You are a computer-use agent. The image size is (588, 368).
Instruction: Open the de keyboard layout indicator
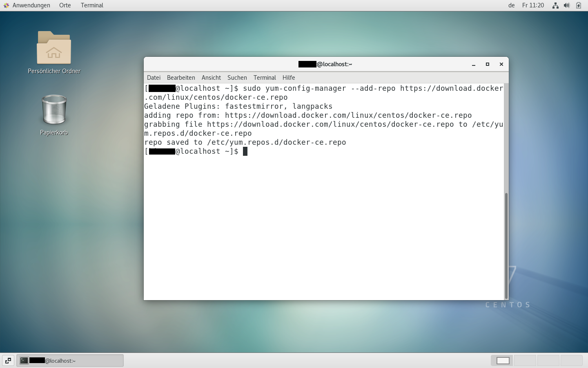coord(511,5)
